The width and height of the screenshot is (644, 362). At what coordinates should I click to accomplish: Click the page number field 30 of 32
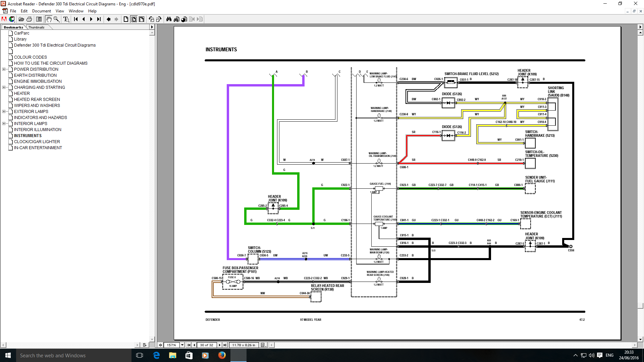click(206, 345)
